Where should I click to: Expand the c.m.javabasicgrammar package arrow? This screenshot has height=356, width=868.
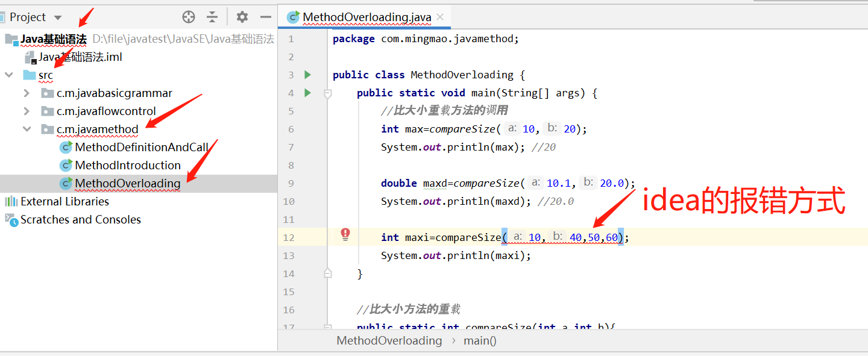[x=27, y=93]
